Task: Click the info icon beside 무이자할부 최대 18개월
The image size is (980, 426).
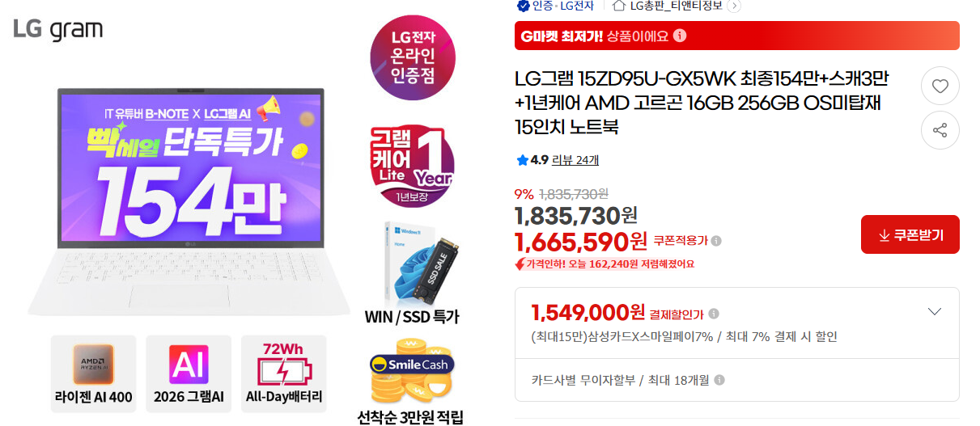Action: (719, 380)
